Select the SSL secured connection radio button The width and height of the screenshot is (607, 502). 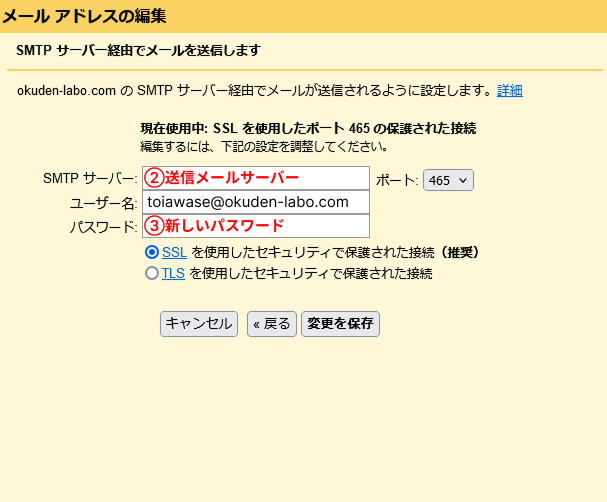pos(152,253)
